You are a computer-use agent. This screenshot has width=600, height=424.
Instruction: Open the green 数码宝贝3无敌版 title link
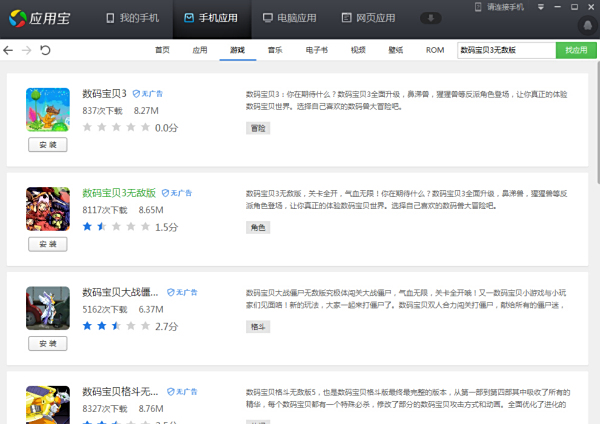point(119,193)
